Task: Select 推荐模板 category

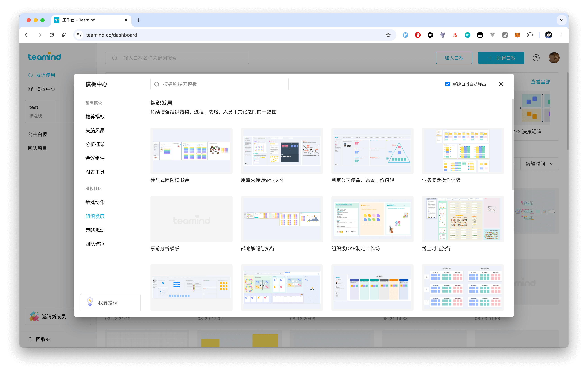Action: (x=95, y=116)
